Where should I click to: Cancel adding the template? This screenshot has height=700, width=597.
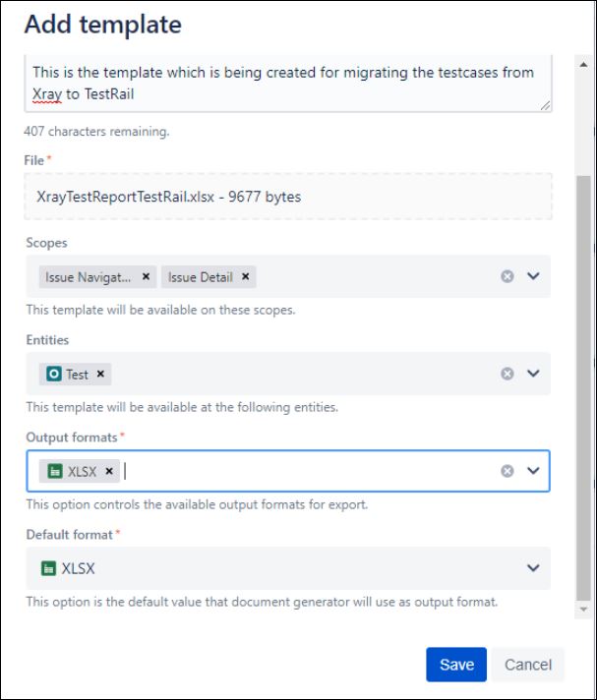(528, 665)
